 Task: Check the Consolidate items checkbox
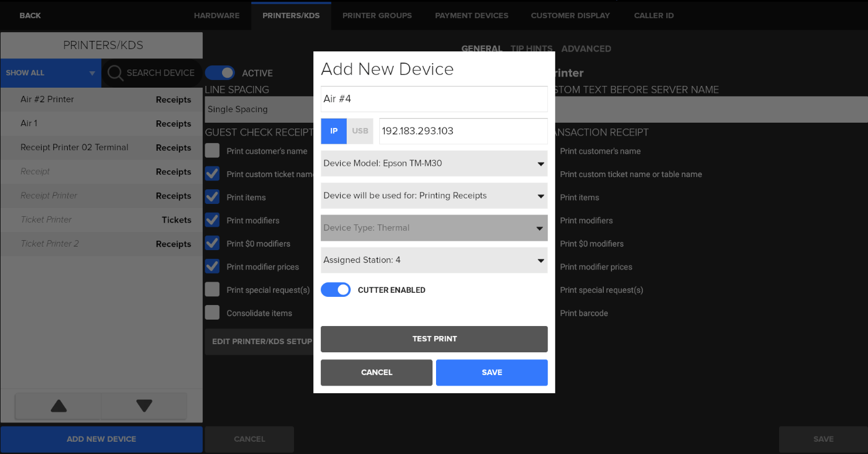coord(212,313)
